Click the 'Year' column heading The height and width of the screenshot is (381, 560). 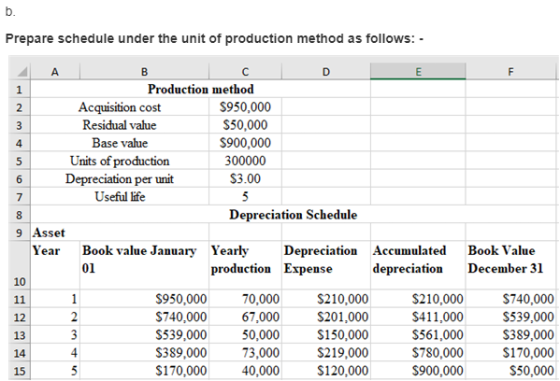tap(55, 265)
